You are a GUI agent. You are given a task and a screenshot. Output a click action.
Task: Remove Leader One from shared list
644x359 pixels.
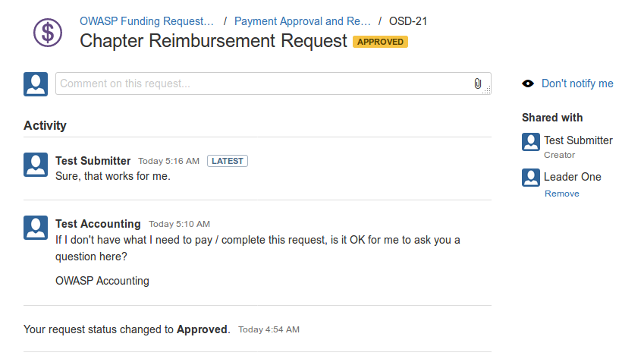click(562, 194)
